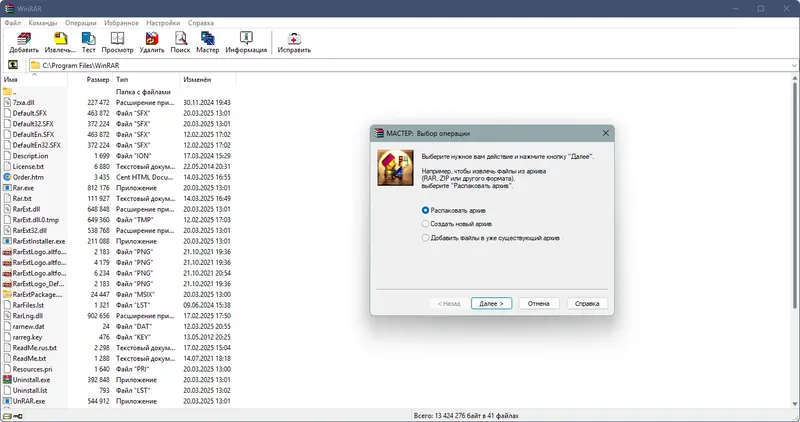Select the Descript.ion file name
The height and width of the screenshot is (422, 800).
pos(31,156)
